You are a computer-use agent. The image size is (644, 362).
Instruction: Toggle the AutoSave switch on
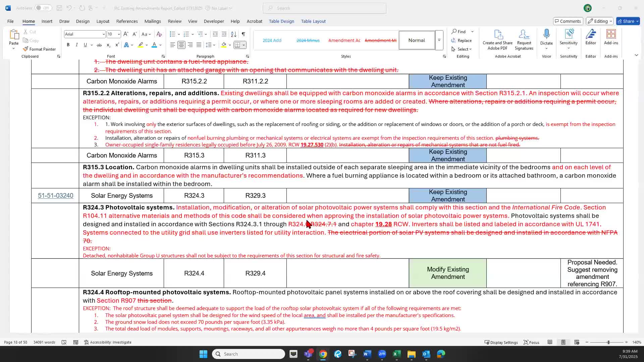44,8
